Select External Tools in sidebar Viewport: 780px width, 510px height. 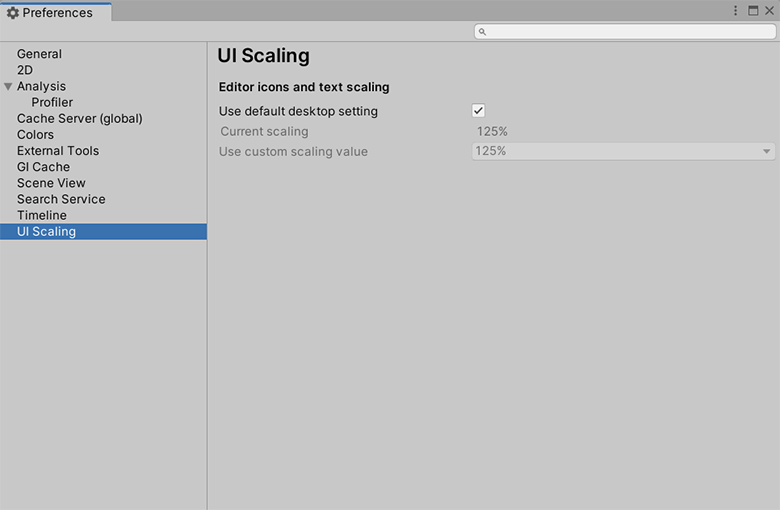coord(57,150)
